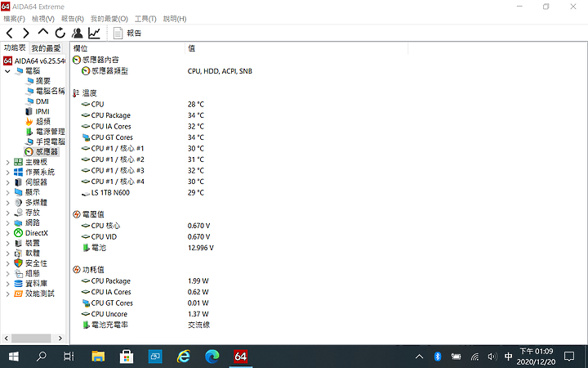Expand the 存放 tree node
The image size is (588, 368).
tap(7, 213)
